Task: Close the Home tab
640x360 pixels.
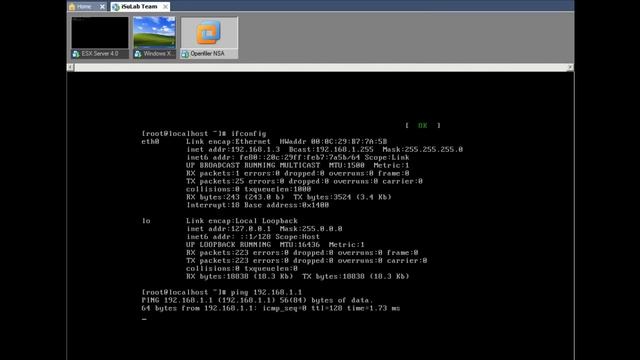Action: tap(102, 7)
